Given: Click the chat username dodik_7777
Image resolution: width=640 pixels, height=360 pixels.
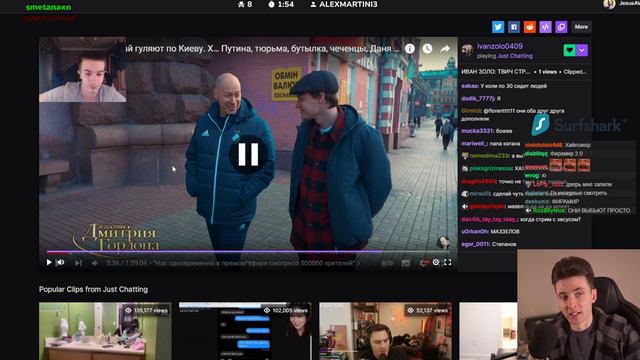Looking at the screenshot, I should coord(478,98).
